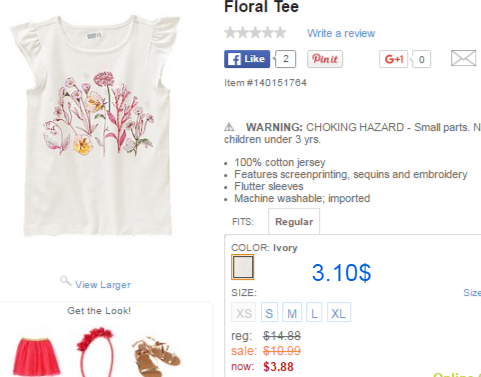Click the star rating icons
This screenshot has width=481, height=377.
255,33
